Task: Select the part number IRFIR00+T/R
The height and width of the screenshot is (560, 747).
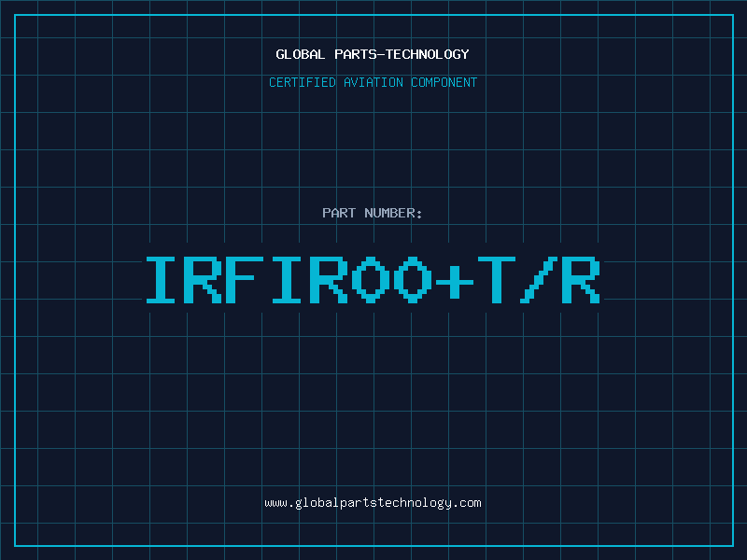Action: pyautogui.click(x=373, y=279)
